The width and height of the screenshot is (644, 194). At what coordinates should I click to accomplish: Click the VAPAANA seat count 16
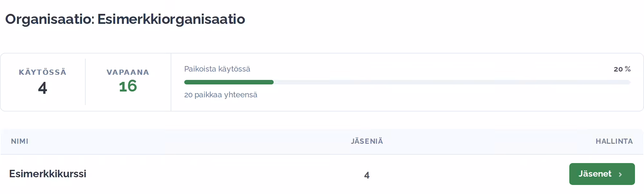coord(128,86)
